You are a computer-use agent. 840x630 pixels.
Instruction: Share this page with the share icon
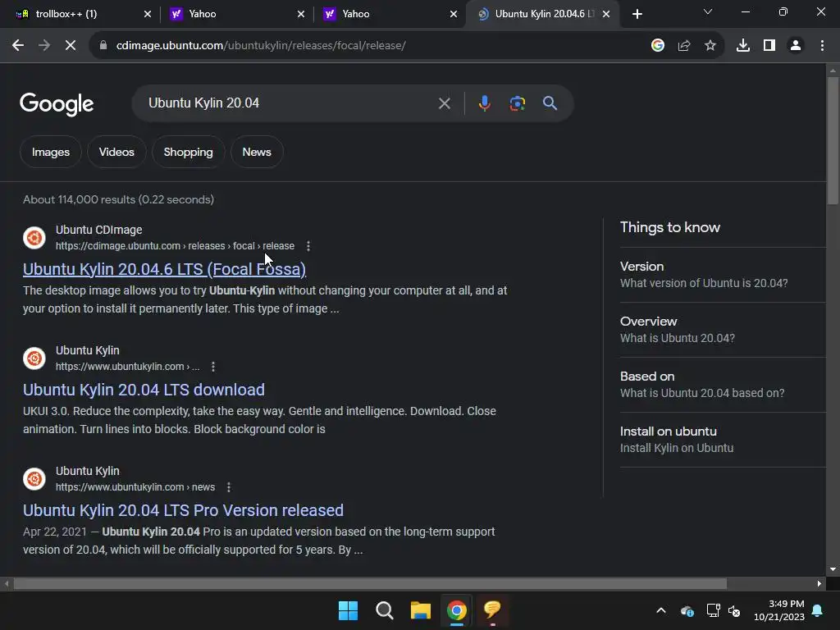(x=684, y=46)
